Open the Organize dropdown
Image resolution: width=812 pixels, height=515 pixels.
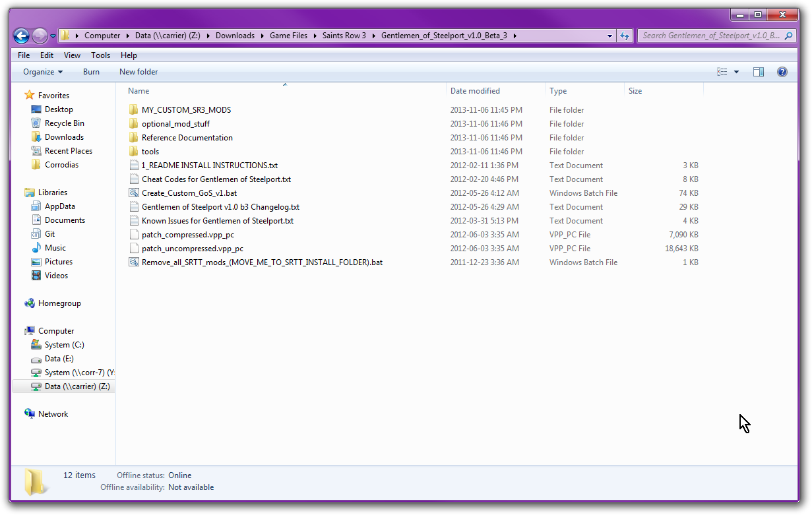pos(43,72)
